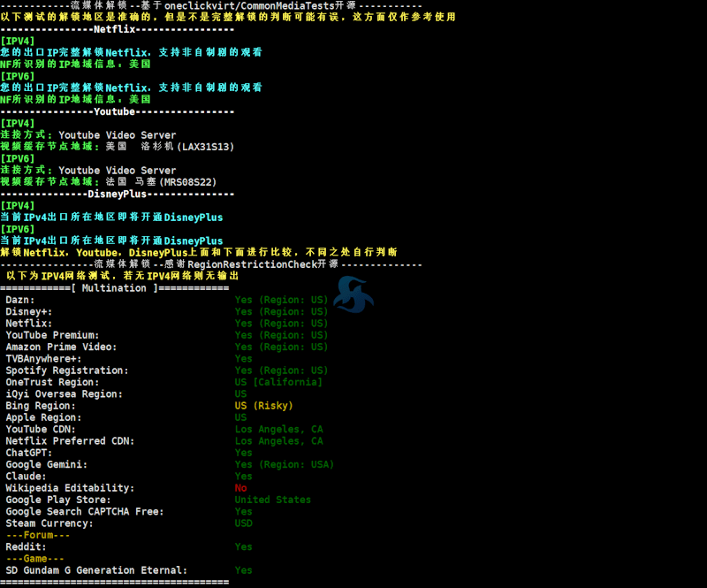Click the 'SD Gundam G Generation Eternal:' label

(96, 570)
